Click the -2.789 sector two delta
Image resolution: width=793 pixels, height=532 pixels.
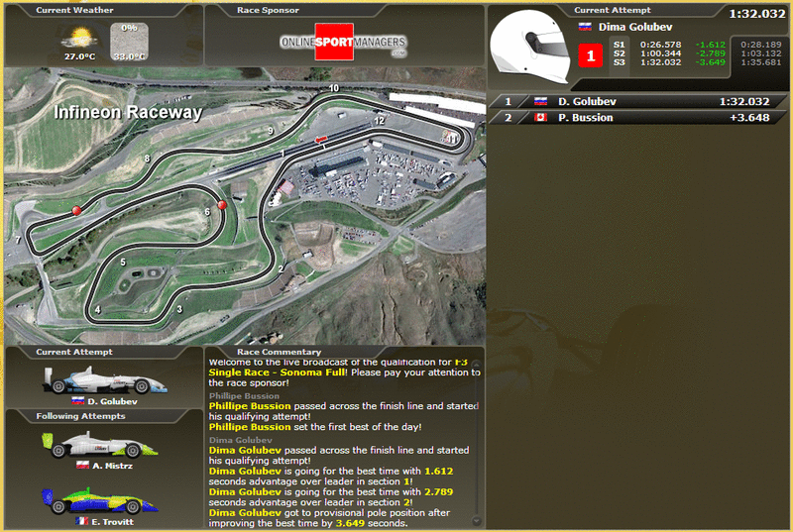[x=710, y=53]
